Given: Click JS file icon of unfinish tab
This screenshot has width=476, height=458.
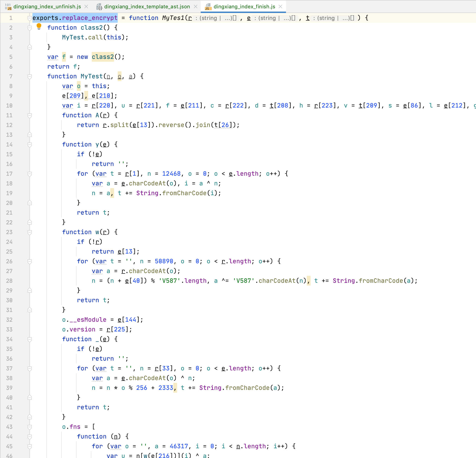Looking at the screenshot, I should pyautogui.click(x=8, y=6).
